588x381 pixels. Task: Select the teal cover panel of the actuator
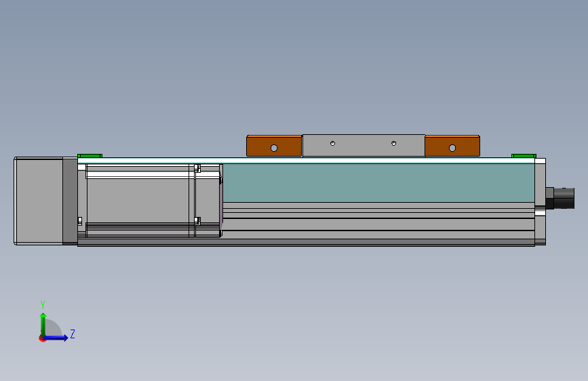point(378,183)
